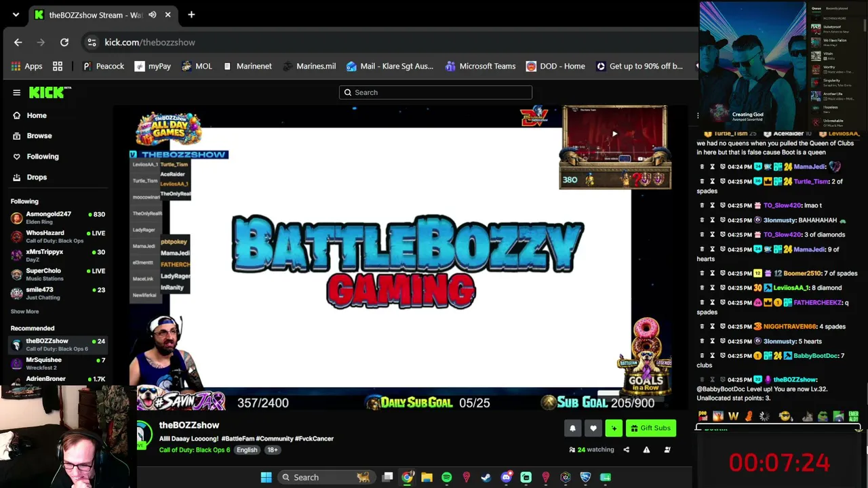Timeout NIGGHTRAVEN66 with hourglass icon
The width and height of the screenshot is (868, 488).
click(712, 327)
